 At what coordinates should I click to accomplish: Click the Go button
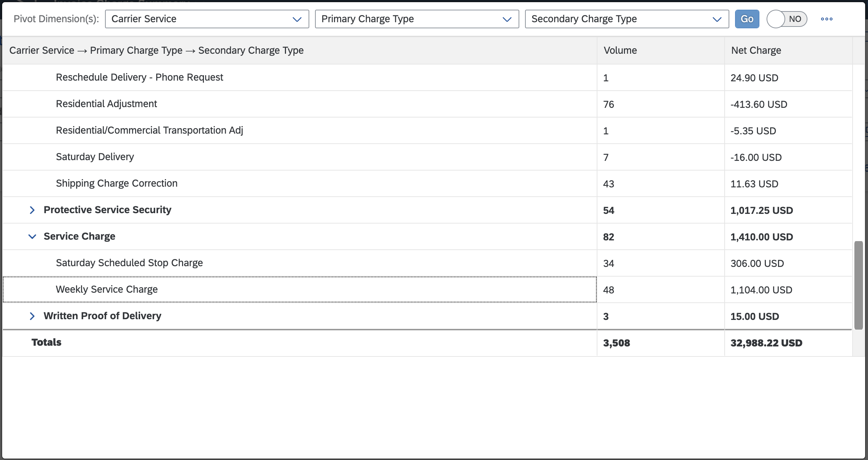[747, 19]
